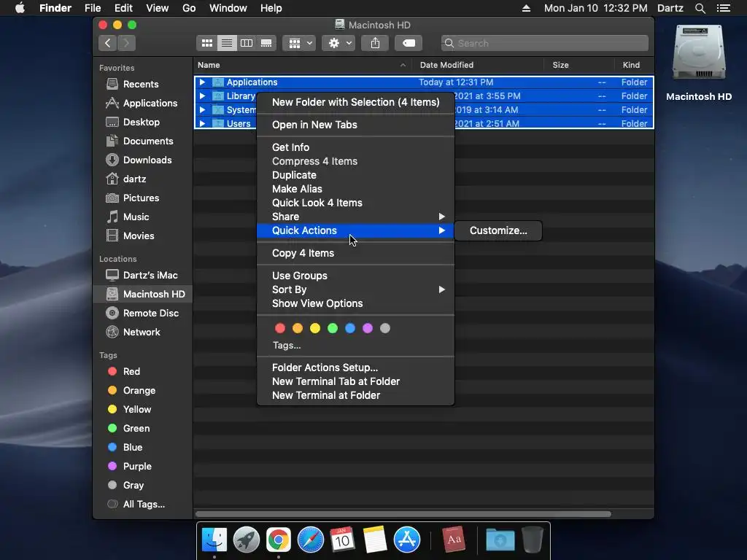Open Recents in the sidebar
Screen dimensions: 747x560
[x=141, y=85]
